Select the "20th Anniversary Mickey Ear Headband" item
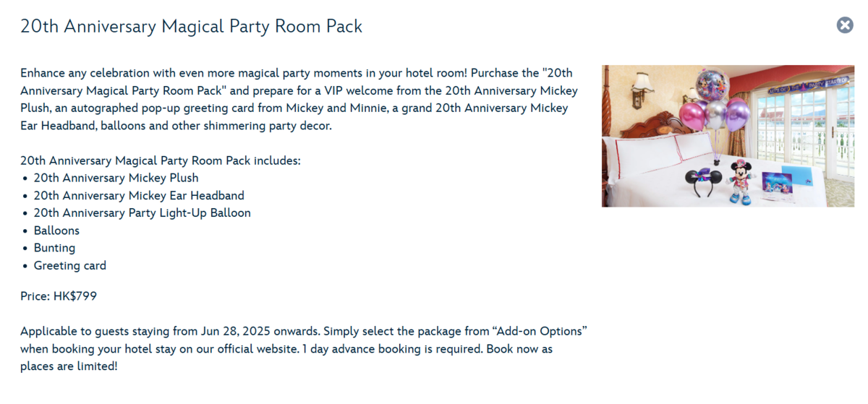The image size is (868, 404). click(139, 195)
